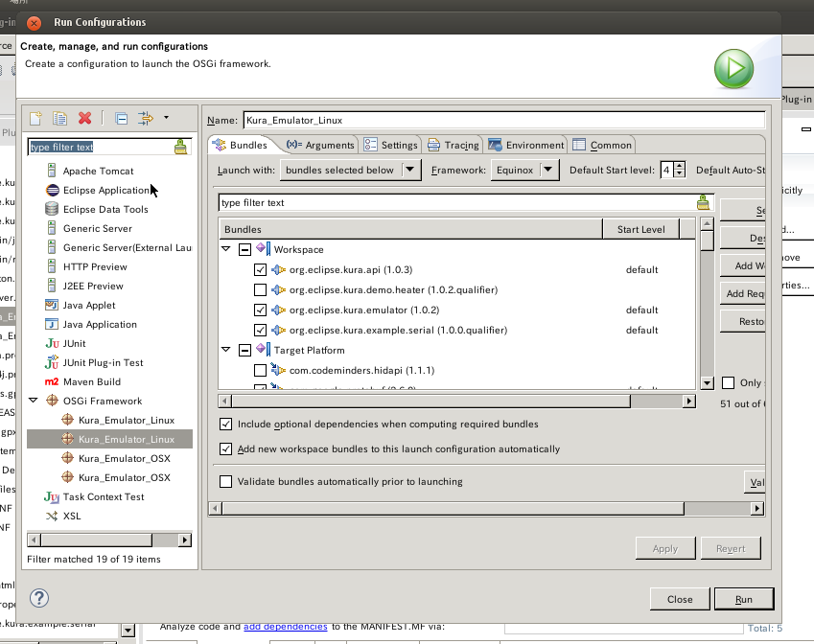The image size is (814, 644).
Task: Click the Close button
Action: pyautogui.click(x=680, y=599)
